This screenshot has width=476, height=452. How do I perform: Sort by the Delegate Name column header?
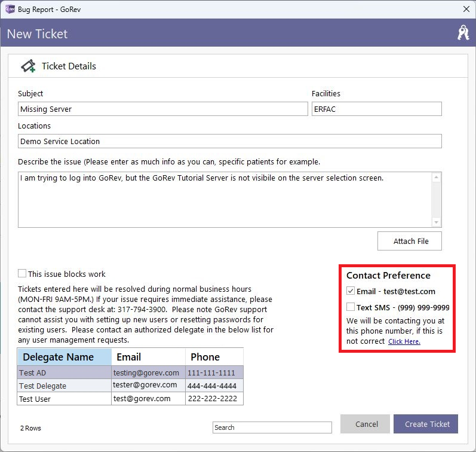[x=65, y=357]
